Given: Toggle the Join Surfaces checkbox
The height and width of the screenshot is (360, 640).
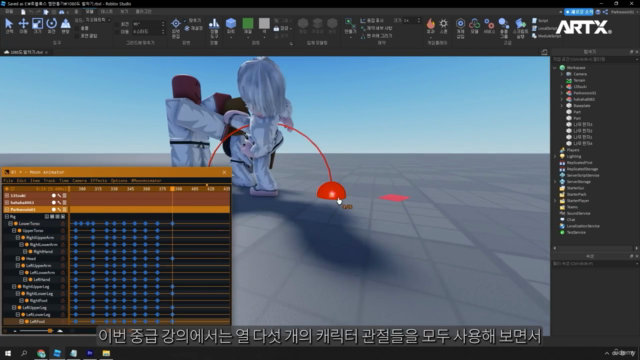Looking at the screenshot, I should pos(77,36).
